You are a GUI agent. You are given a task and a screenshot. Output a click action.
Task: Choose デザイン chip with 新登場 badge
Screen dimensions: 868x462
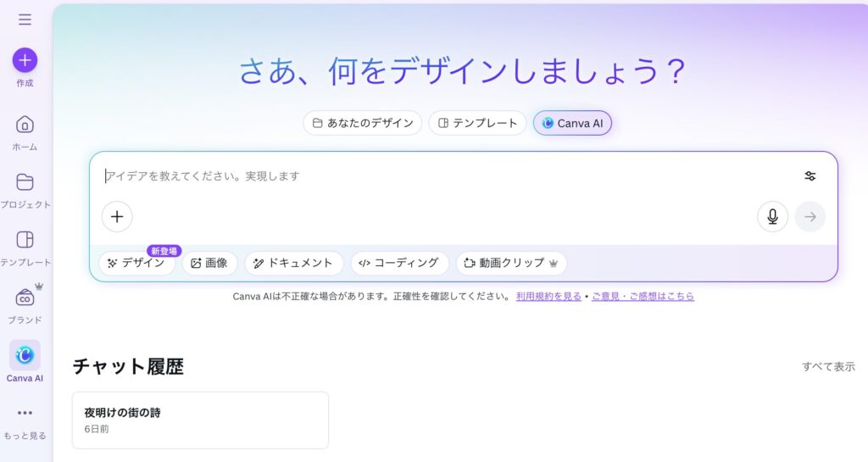[136, 263]
